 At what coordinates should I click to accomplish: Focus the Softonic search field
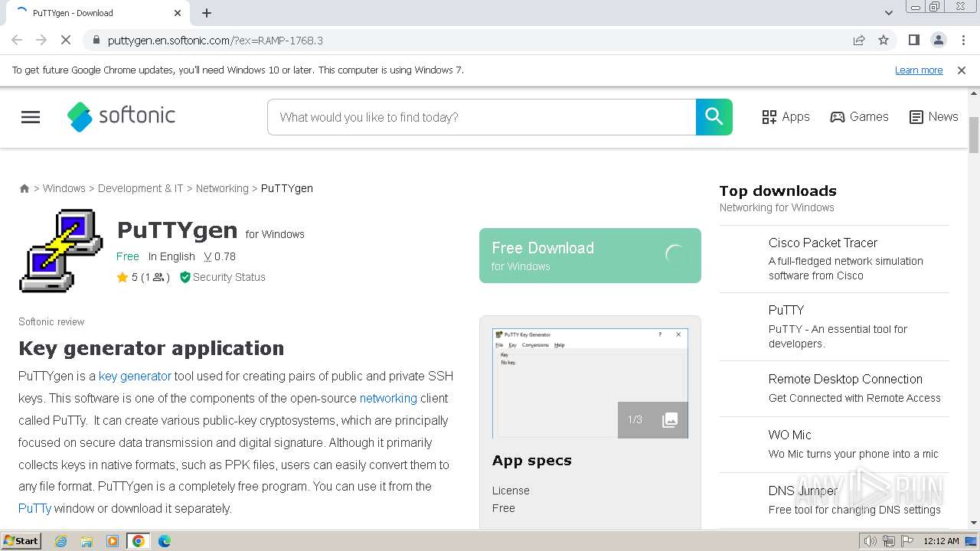[482, 117]
